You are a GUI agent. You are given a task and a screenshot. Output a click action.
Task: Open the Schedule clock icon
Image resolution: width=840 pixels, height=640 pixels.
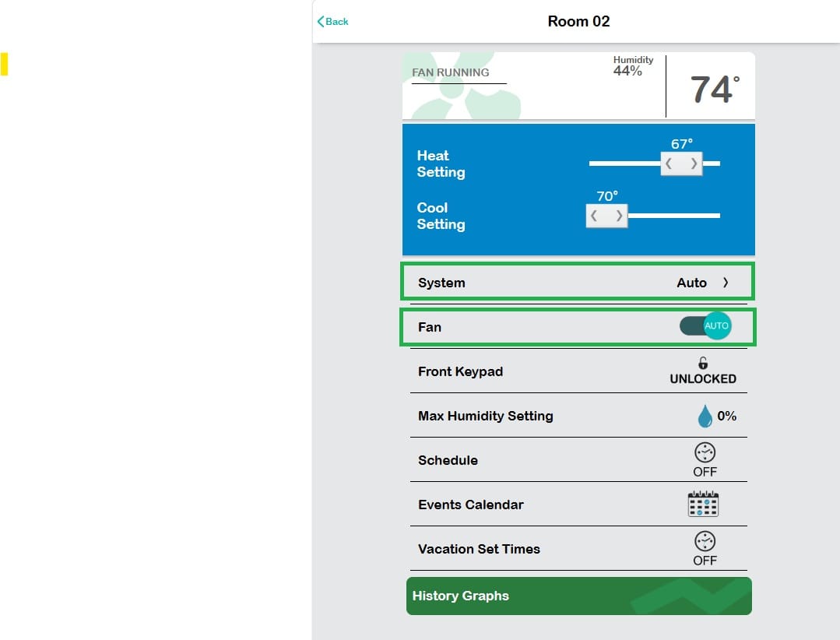[x=705, y=452]
